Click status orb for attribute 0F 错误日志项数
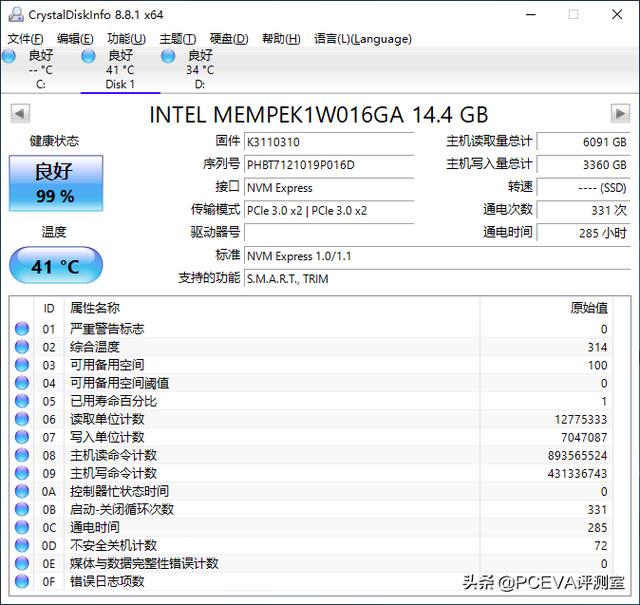Screen dimensions: 640x605 coord(22,581)
